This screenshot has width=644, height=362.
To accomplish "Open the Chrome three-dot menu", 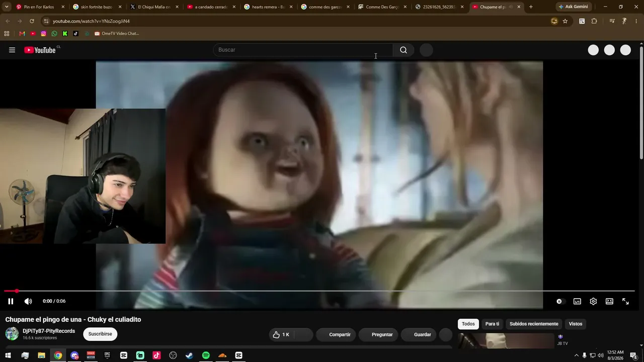I will tap(636, 21).
